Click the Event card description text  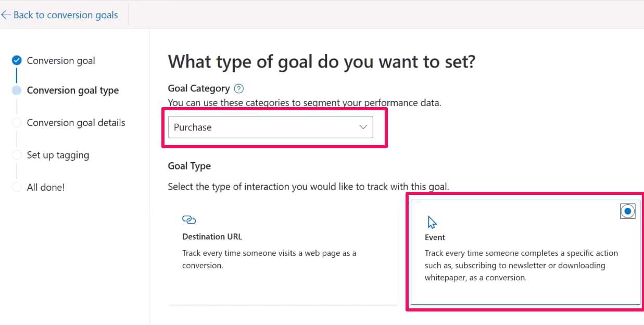coord(521,265)
